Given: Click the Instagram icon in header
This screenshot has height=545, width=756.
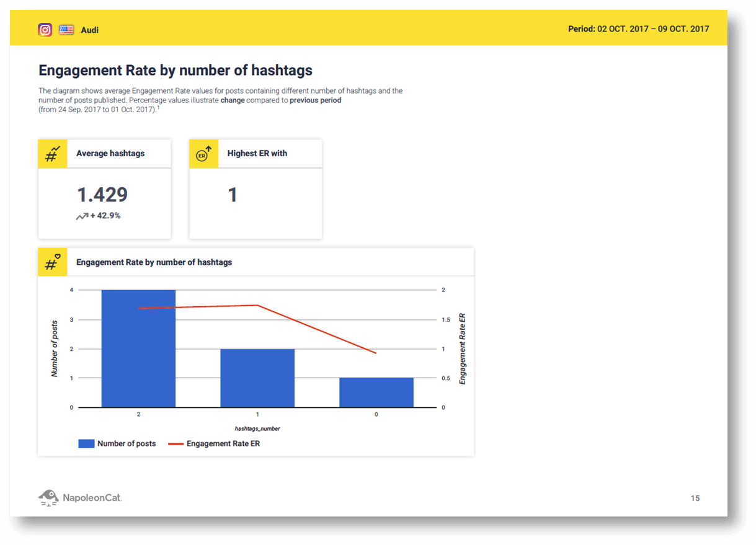Looking at the screenshot, I should click(x=45, y=29).
